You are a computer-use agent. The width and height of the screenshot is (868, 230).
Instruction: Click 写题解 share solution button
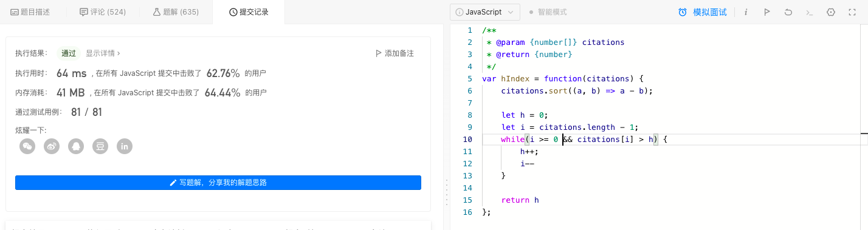(x=218, y=183)
